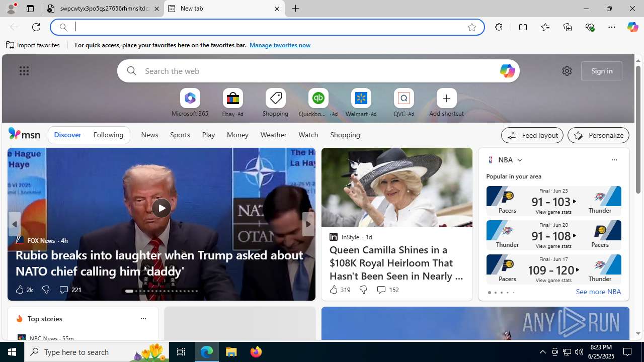Open the Walmart shortcut tile

361,103
